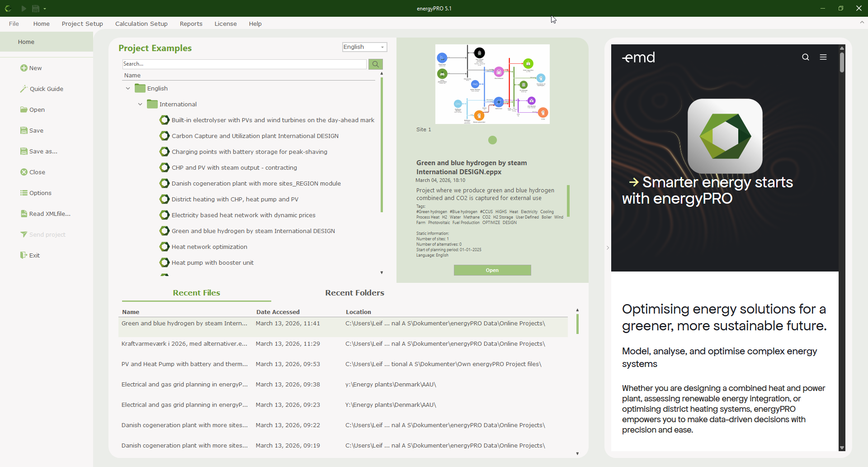Open the Options list icon
The image size is (868, 467).
(x=24, y=193)
